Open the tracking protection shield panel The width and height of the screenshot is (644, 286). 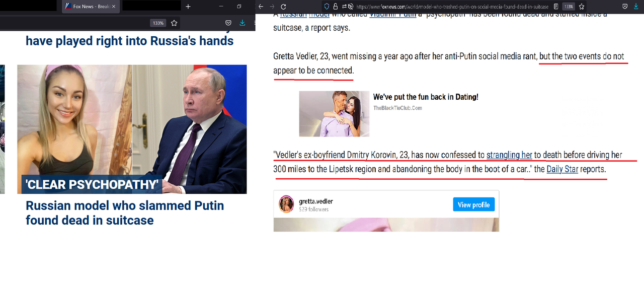pyautogui.click(x=327, y=7)
